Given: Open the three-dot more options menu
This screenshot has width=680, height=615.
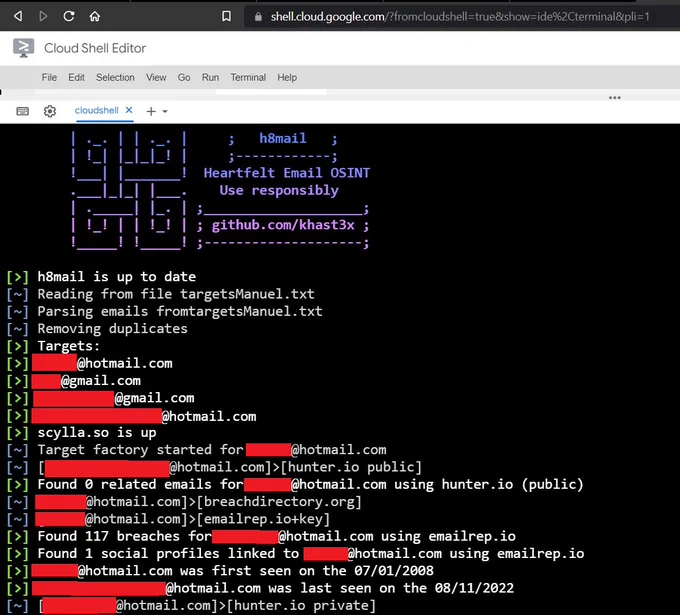Looking at the screenshot, I should [x=614, y=98].
